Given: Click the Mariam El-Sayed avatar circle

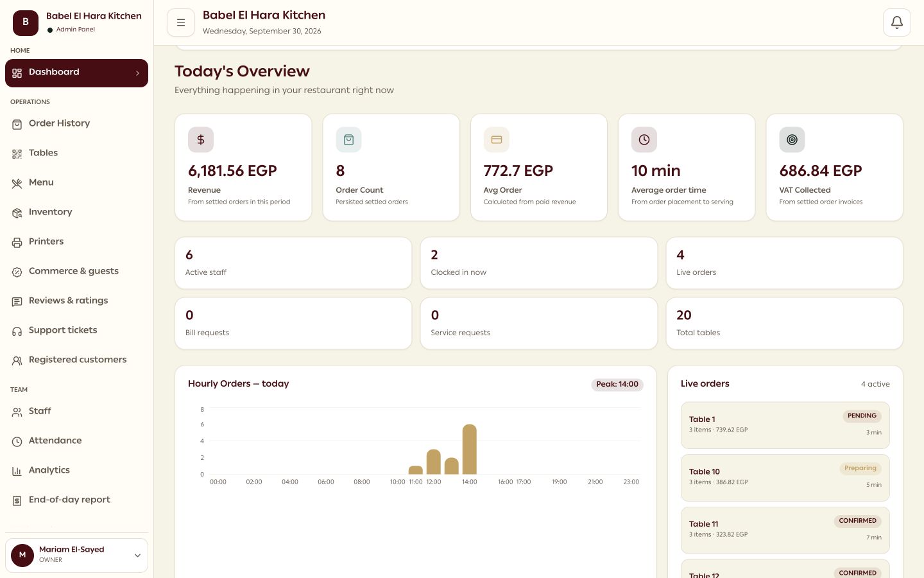Looking at the screenshot, I should [22, 555].
